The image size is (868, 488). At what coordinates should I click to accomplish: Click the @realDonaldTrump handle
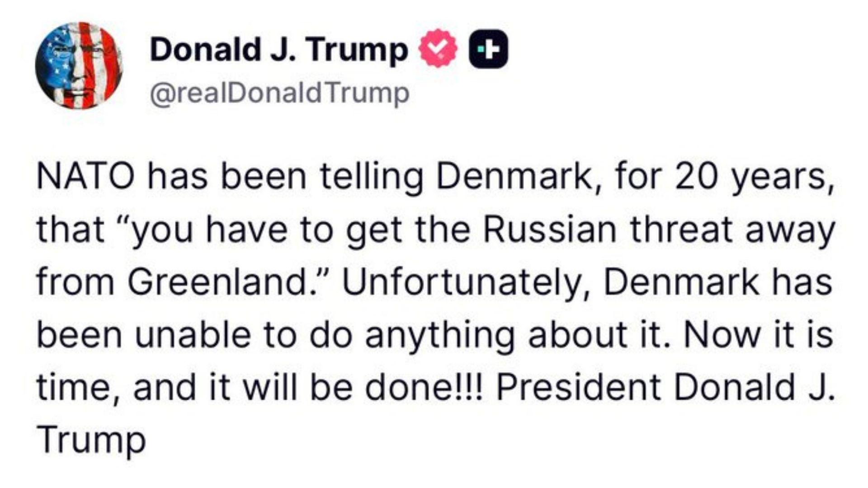pos(279,94)
